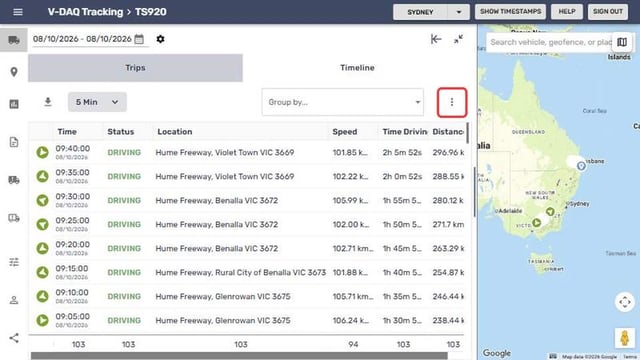This screenshot has width=640, height=360.
Task: Open the location pin sidebar icon
Action: 14,72
